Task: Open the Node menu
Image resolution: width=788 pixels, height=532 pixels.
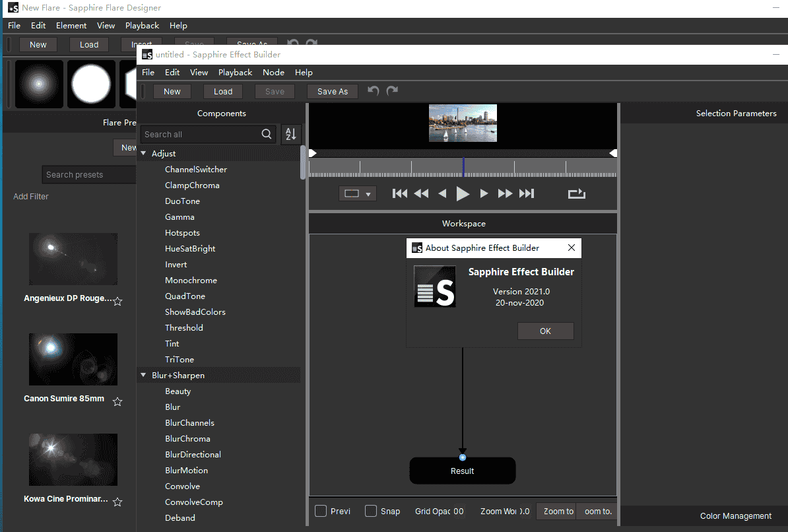Action: (273, 73)
